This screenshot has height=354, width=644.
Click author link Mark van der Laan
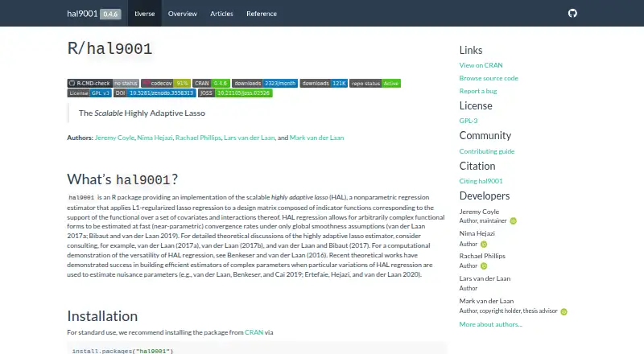click(x=316, y=138)
